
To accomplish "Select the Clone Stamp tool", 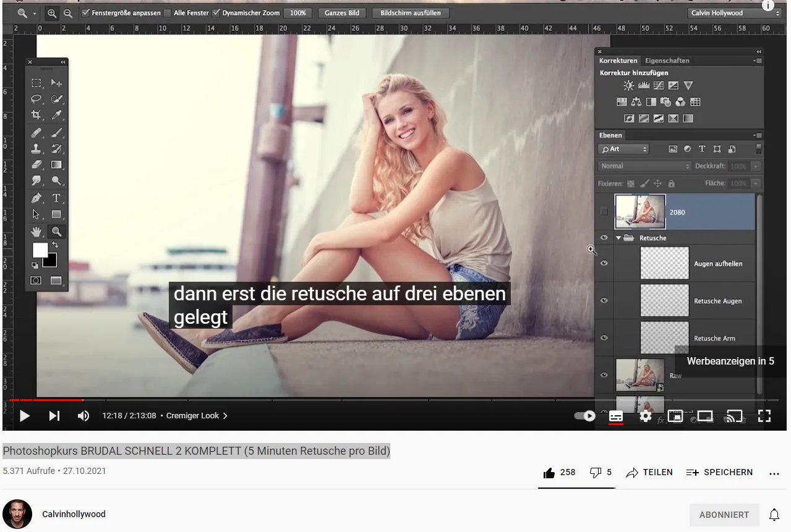I will pos(36,148).
